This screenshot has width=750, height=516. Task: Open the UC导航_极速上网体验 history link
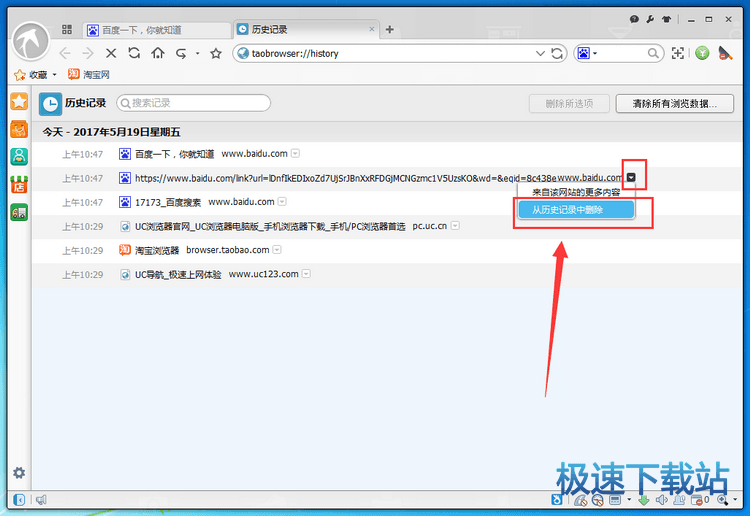178,274
